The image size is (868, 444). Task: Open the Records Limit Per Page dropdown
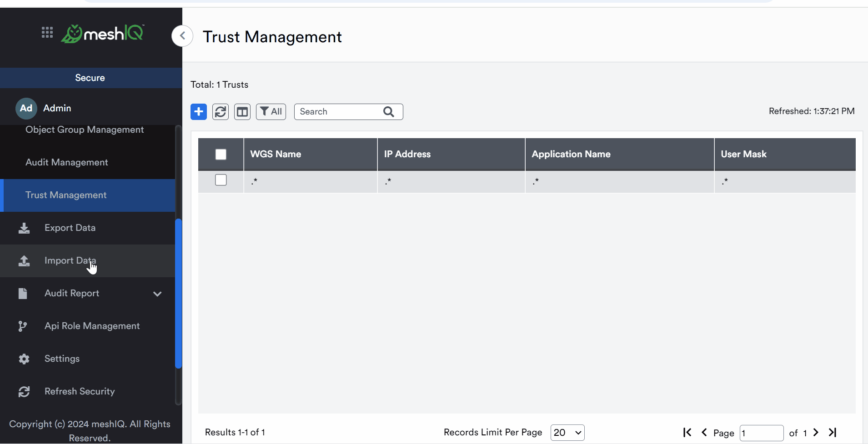(x=567, y=433)
